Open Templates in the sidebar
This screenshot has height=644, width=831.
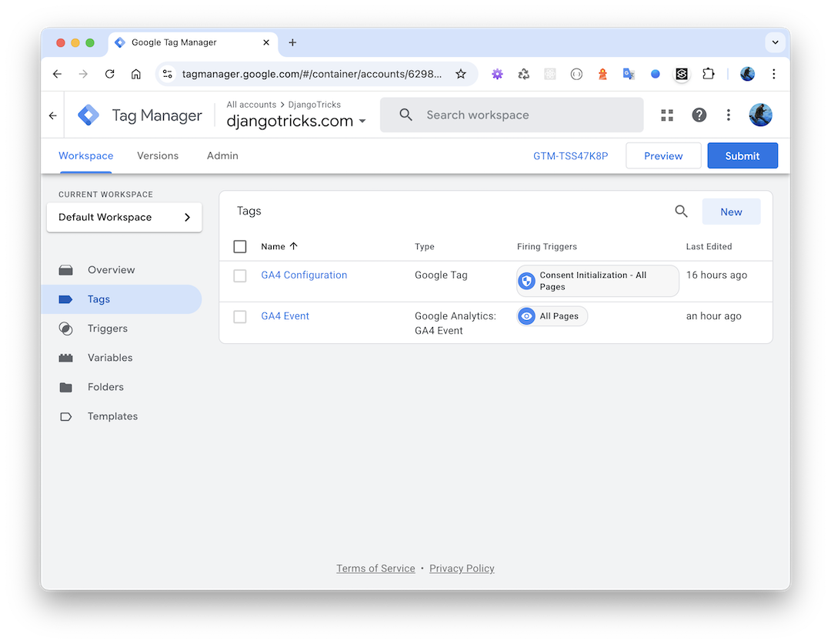[122, 416]
